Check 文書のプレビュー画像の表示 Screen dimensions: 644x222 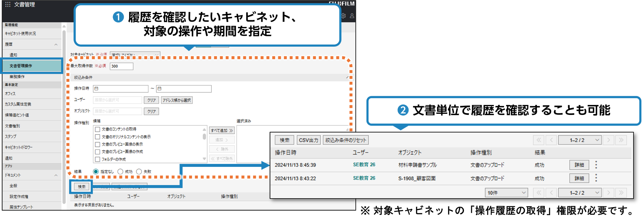point(98,144)
